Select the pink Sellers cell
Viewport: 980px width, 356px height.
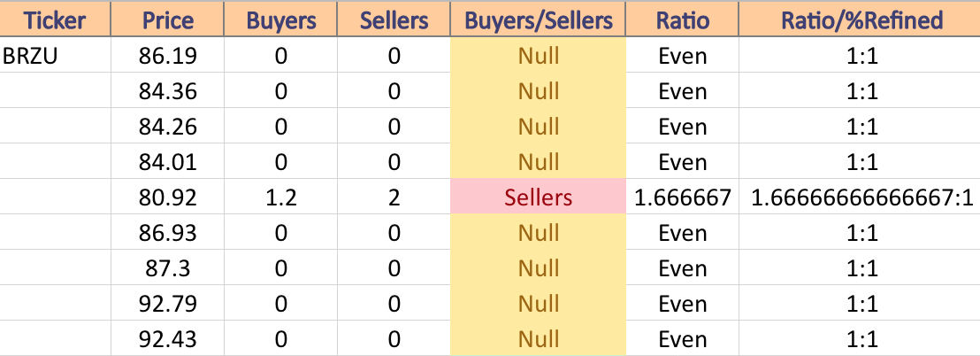pyautogui.click(x=538, y=197)
